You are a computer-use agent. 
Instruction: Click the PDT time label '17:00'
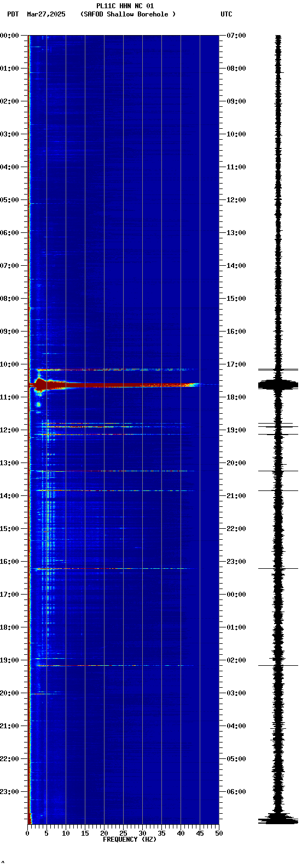click(x=10, y=595)
